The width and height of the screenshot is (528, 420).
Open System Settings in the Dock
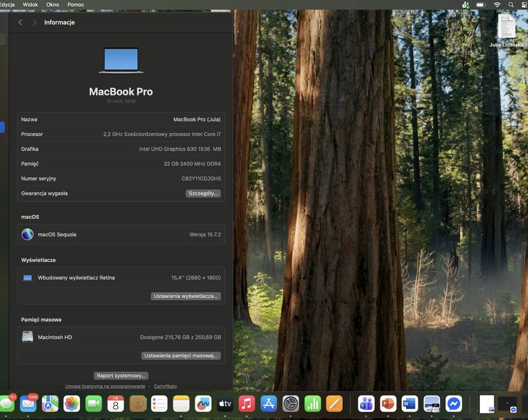(290, 403)
